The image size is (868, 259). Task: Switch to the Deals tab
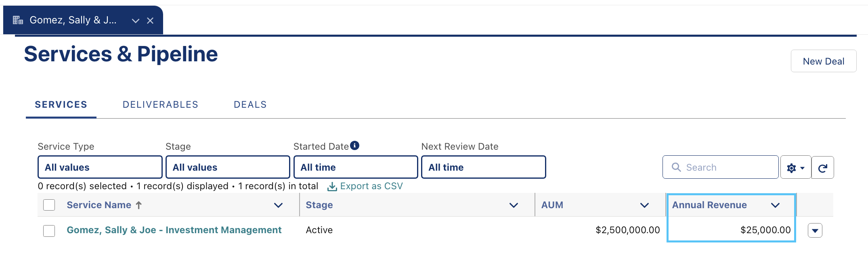tap(250, 105)
